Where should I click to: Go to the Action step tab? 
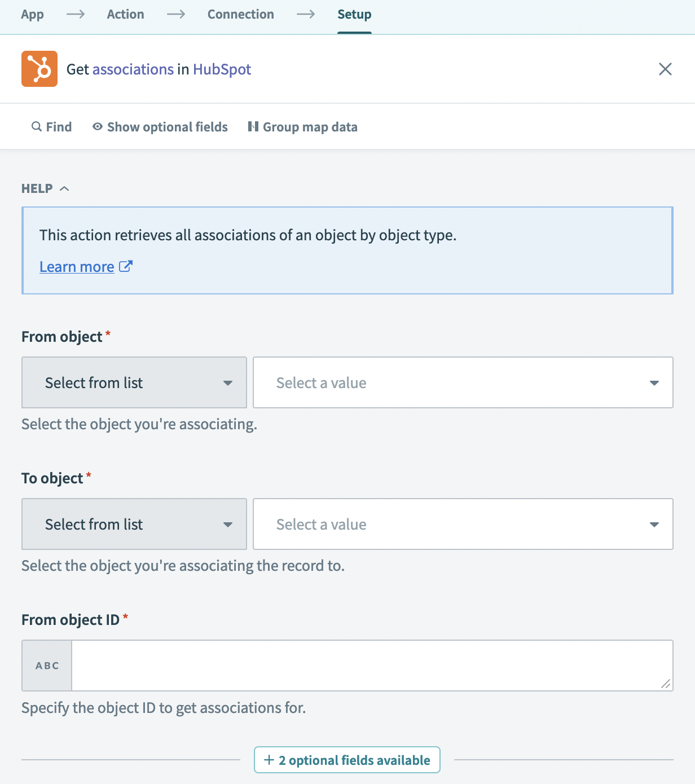[125, 15]
